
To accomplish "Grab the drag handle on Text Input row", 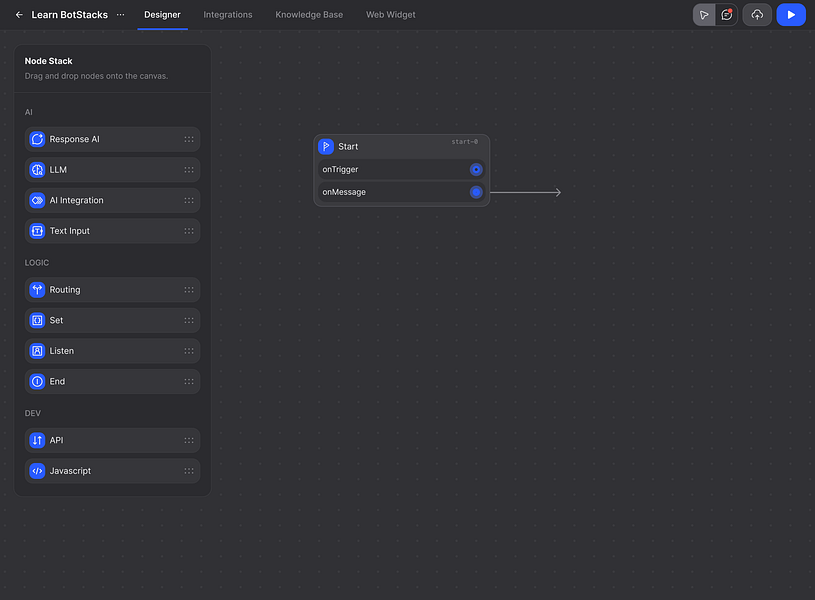I will (x=189, y=231).
